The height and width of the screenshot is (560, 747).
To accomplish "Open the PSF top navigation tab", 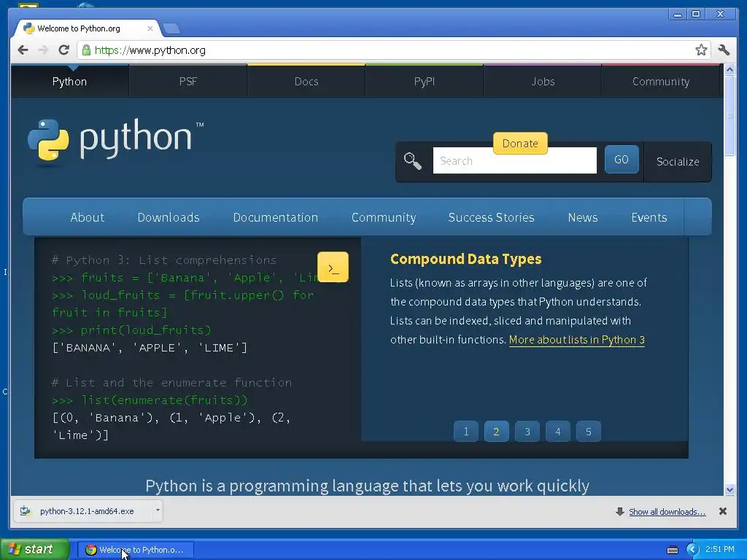I will (188, 82).
